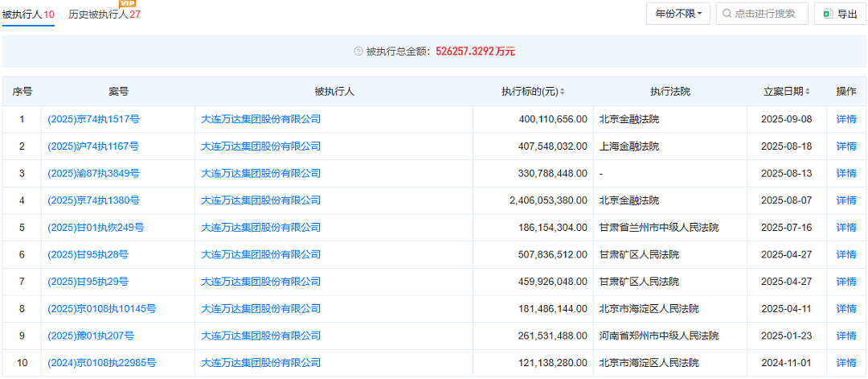868x379 pixels.
Task: Focus the 点击进行搜索 search field
Action: 762,14
